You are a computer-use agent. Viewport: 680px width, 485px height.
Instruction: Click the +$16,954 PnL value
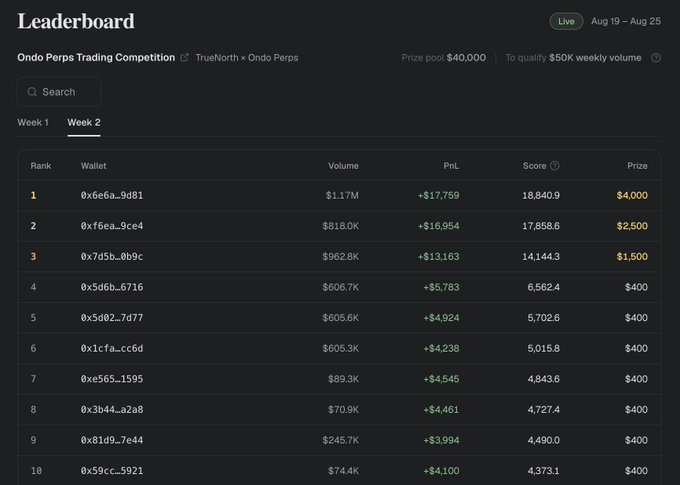pyautogui.click(x=438, y=226)
